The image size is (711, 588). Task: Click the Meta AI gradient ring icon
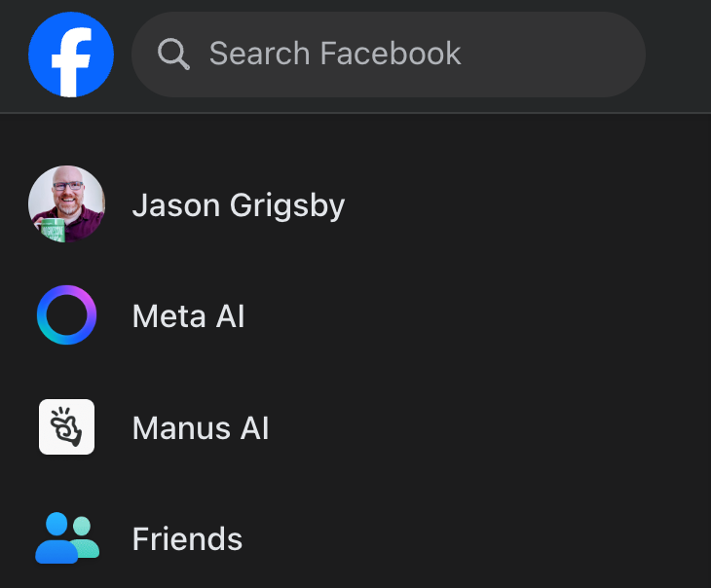pyautogui.click(x=66, y=315)
